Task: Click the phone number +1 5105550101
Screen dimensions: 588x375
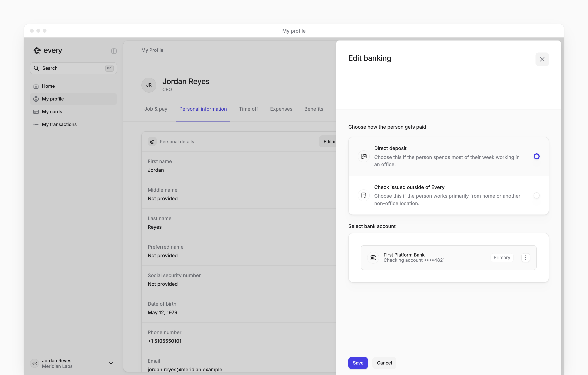Action: [164, 341]
